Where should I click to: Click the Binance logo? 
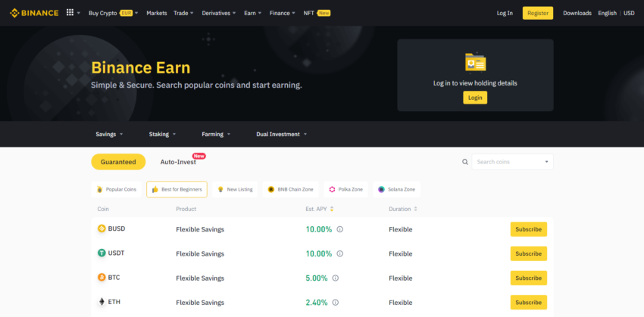click(34, 13)
